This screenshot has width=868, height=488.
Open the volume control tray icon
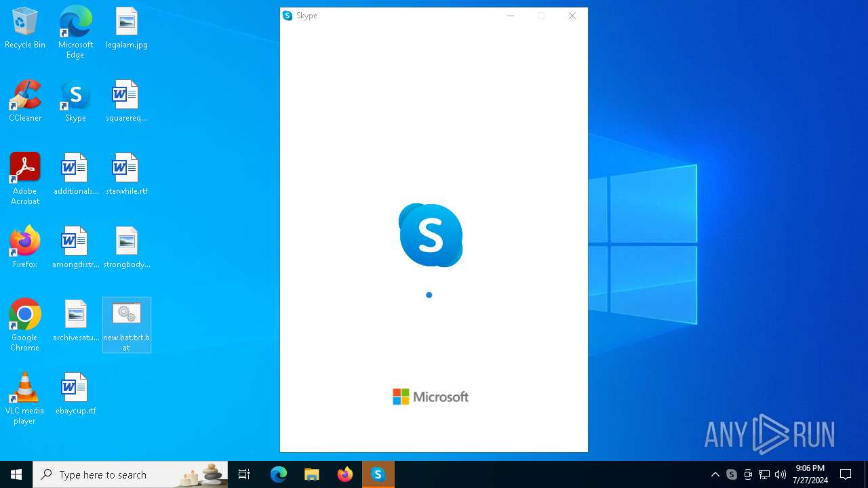(781, 474)
